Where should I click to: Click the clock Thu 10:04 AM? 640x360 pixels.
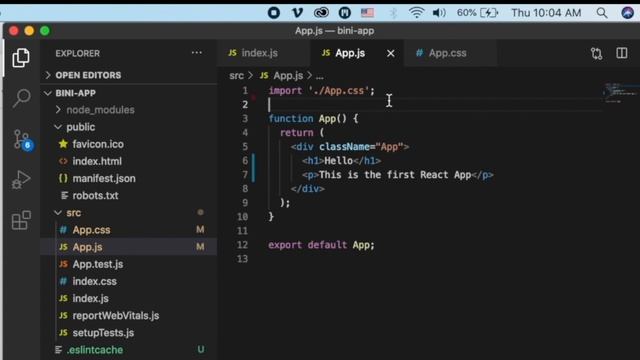pyautogui.click(x=546, y=13)
